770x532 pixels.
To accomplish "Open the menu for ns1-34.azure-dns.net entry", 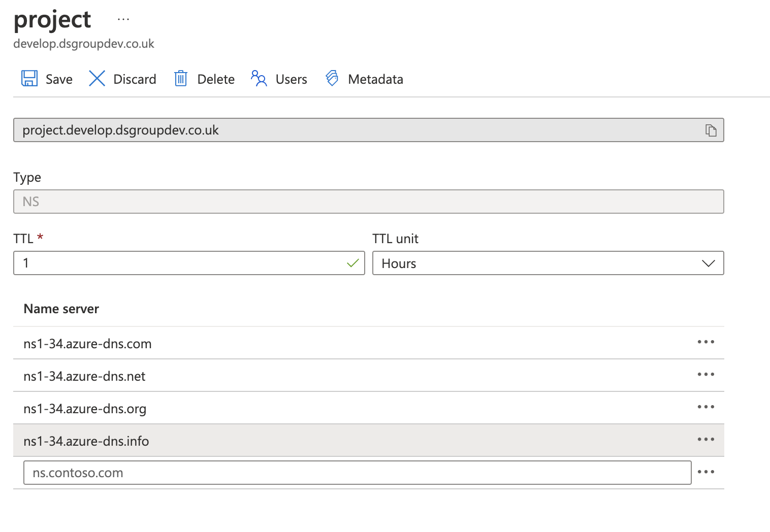I will (x=706, y=375).
